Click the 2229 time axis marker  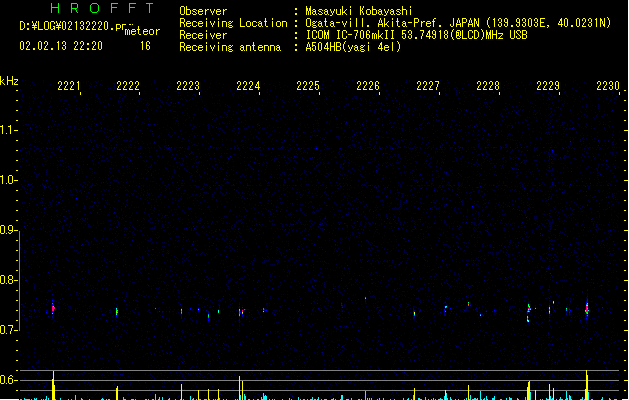[x=548, y=86]
